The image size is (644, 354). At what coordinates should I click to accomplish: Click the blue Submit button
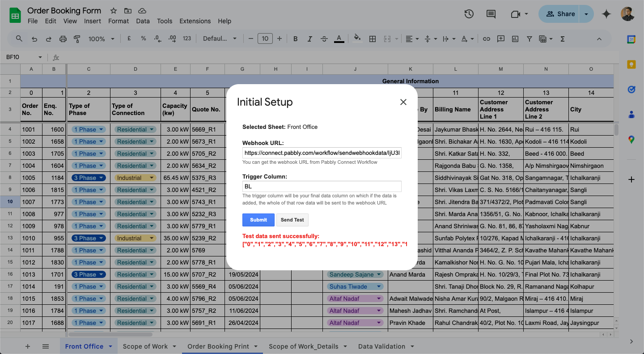(x=258, y=220)
